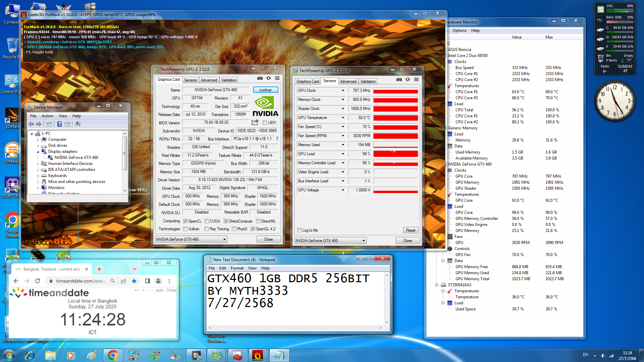Click the bus interface question mark icon
The image size is (644, 362).
point(277,139)
